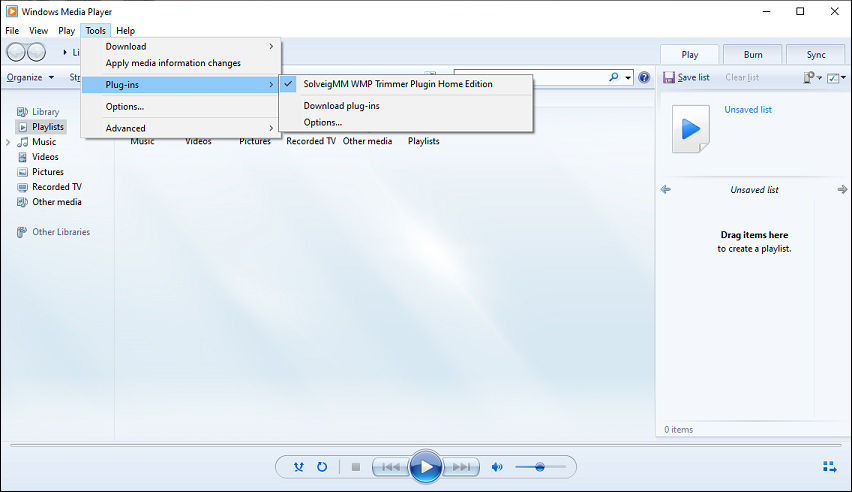Click the Save list floppy disk icon
Image resolution: width=852 pixels, height=492 pixels.
pos(669,77)
